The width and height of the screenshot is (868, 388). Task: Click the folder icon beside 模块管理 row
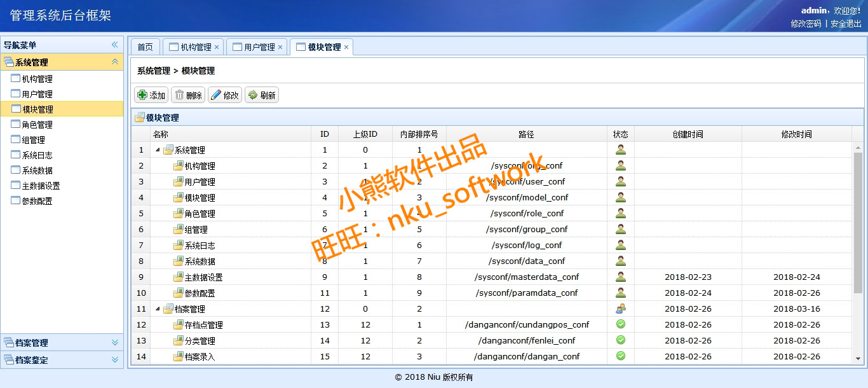pos(179,198)
